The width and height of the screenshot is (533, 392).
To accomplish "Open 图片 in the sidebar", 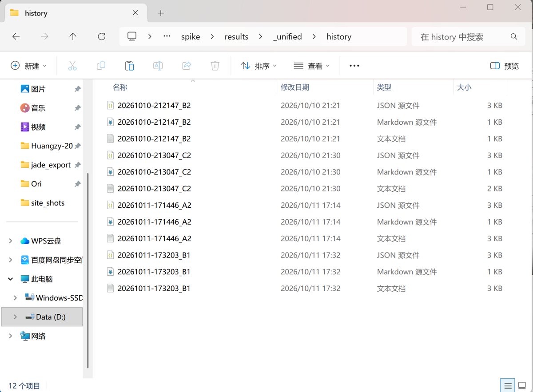I will pos(38,89).
